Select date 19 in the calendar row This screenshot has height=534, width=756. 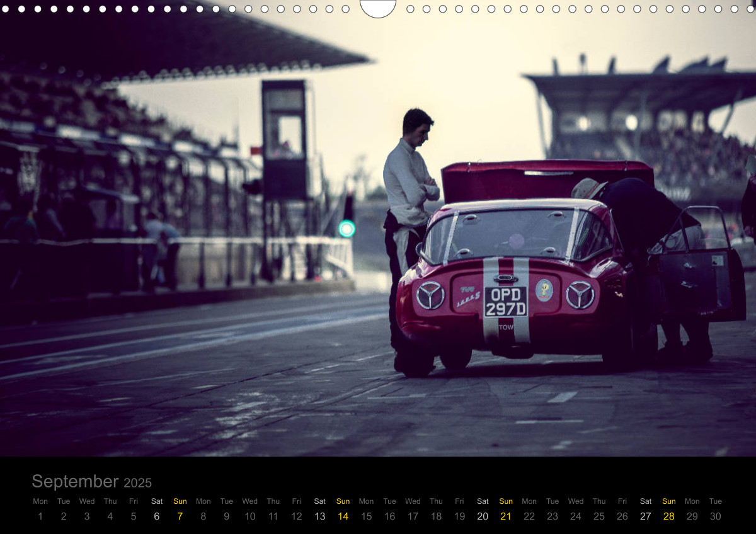click(460, 516)
